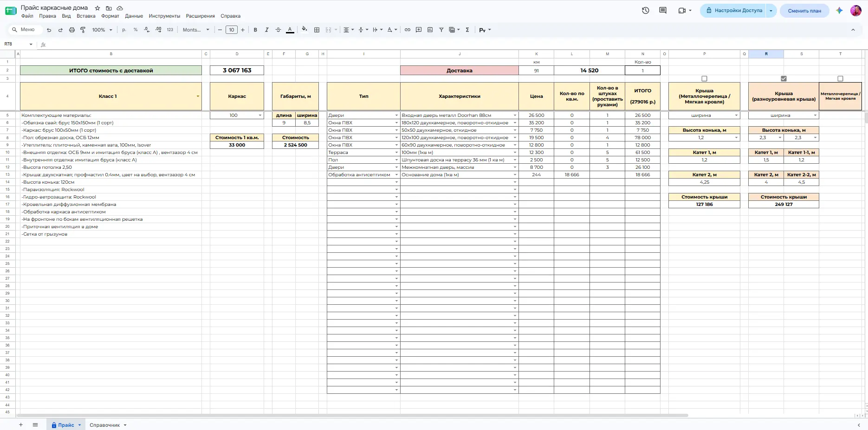
Task: Open comments panel icon in header
Action: [663, 10]
